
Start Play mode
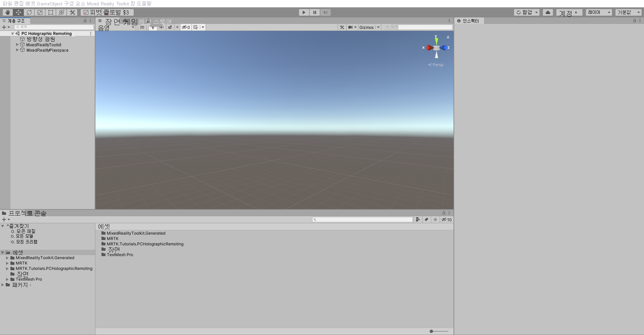[304, 12]
